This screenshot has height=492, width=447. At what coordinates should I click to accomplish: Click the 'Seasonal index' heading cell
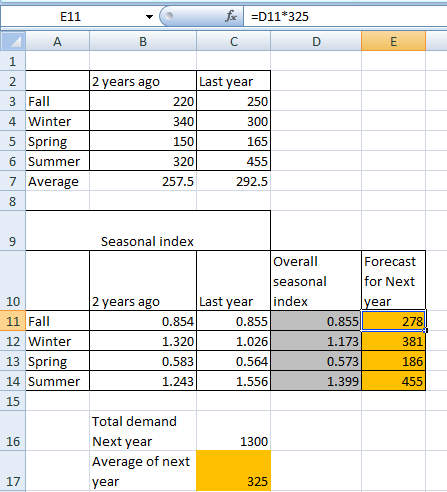pos(148,231)
